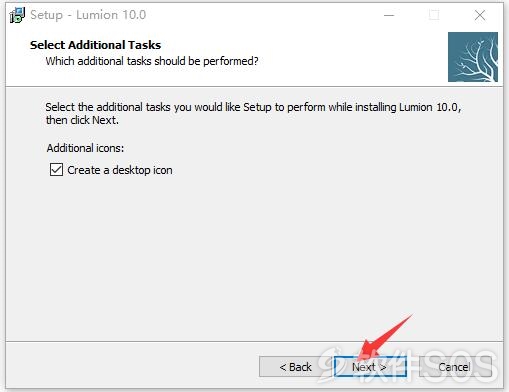The image size is (509, 392).
Task: Click the 'Select Additional Tasks' heading
Action: [x=95, y=45]
